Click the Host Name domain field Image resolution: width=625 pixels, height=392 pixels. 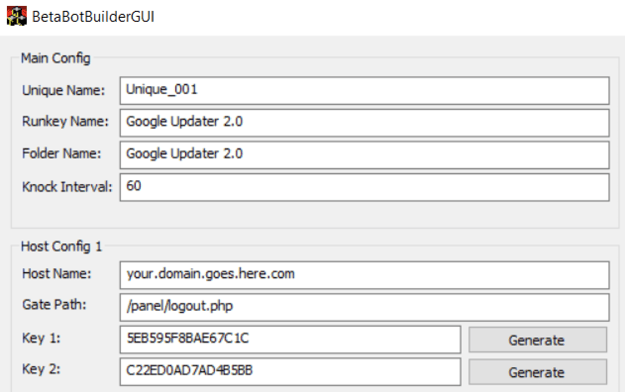[x=364, y=275]
